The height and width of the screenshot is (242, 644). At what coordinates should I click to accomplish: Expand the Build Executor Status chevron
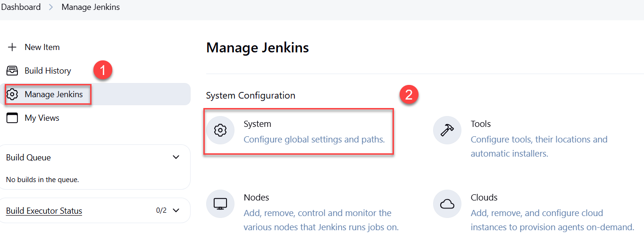pos(176,210)
